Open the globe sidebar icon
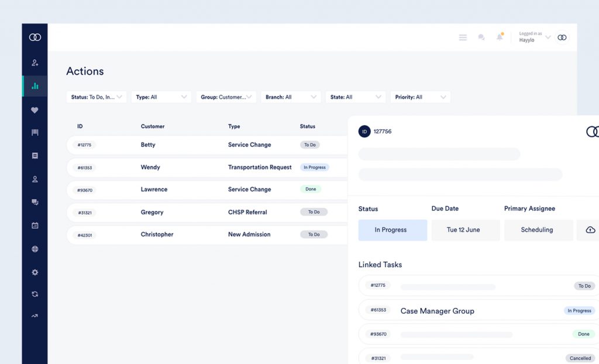This screenshot has height=364, width=599. 35,249
